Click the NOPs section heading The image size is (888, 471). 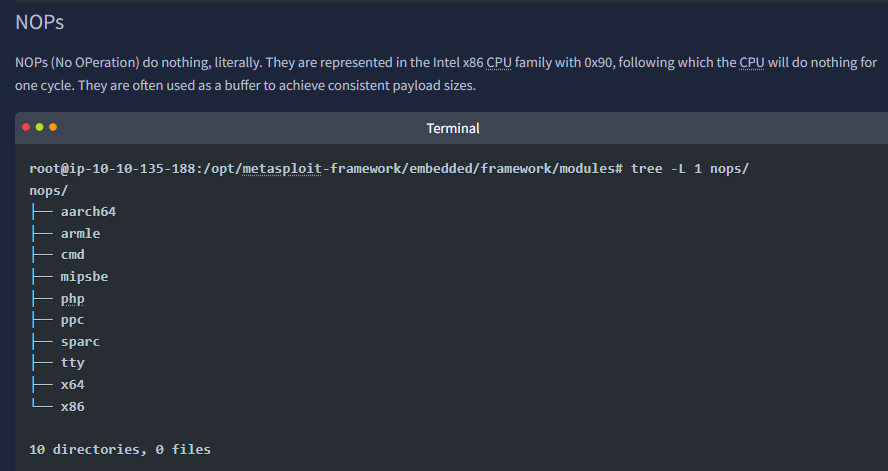click(x=40, y=22)
